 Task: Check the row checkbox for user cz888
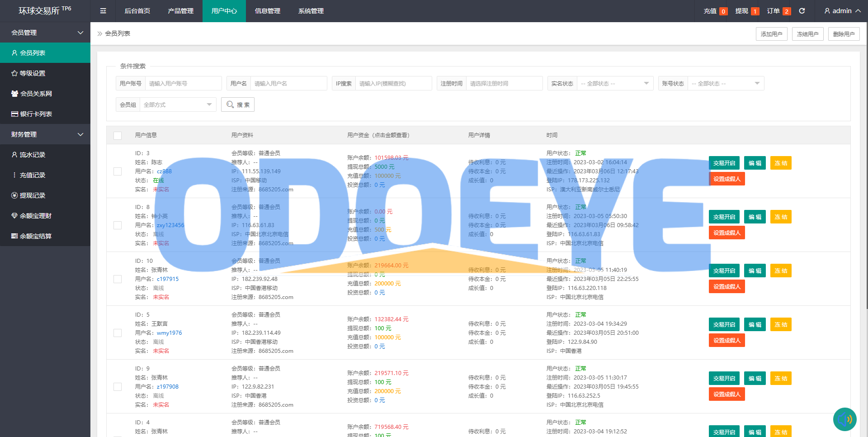pos(118,171)
